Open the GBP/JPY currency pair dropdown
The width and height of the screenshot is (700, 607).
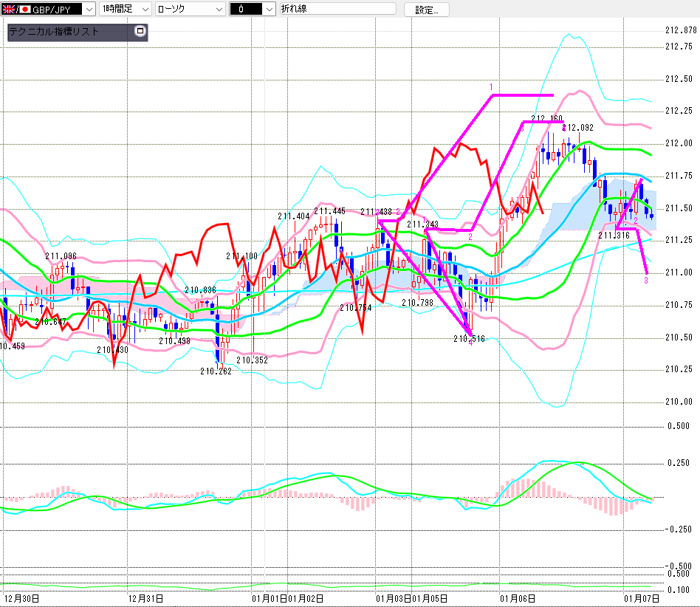tap(88, 10)
